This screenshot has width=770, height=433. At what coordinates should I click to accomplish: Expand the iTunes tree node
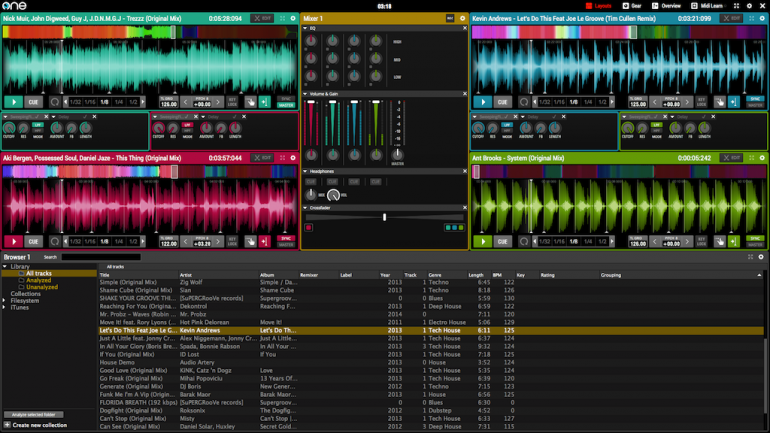click(4, 307)
